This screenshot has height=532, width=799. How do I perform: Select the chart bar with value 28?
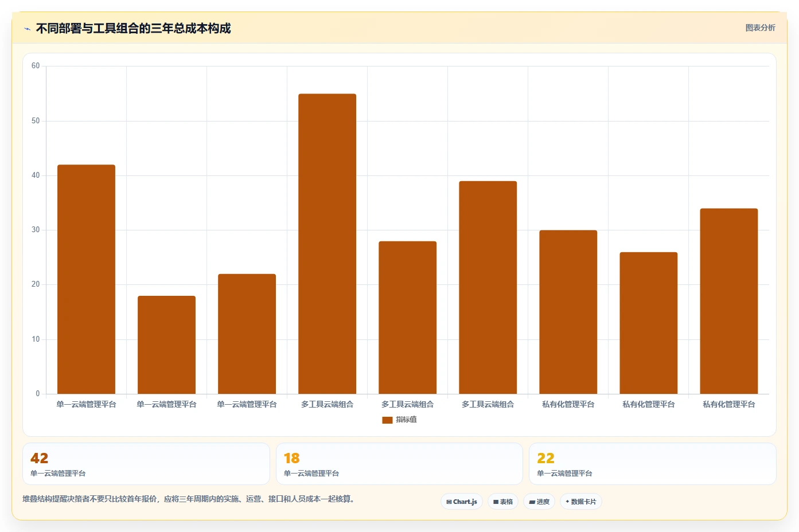(407, 318)
